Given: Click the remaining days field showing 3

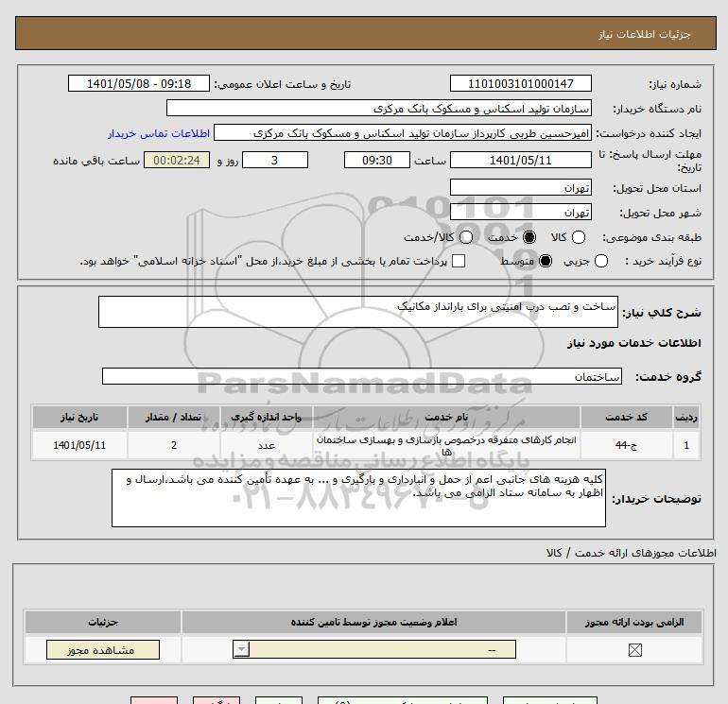Looking at the screenshot, I should coord(275,160).
